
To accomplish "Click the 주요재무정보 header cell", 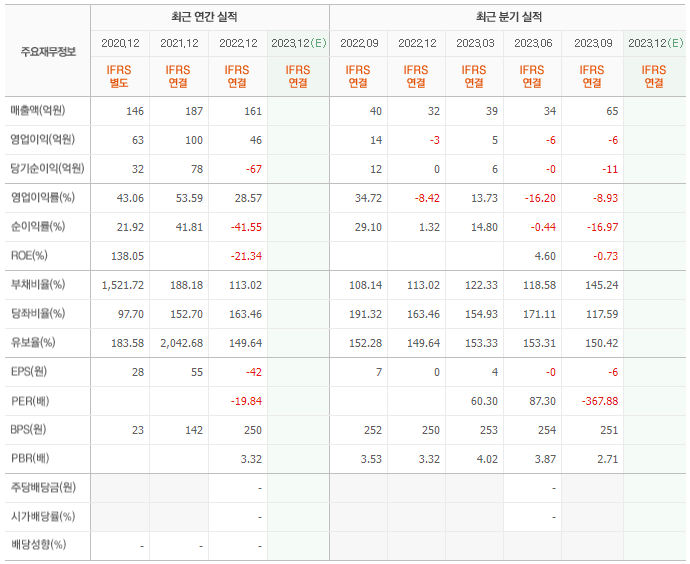I will click(48, 51).
